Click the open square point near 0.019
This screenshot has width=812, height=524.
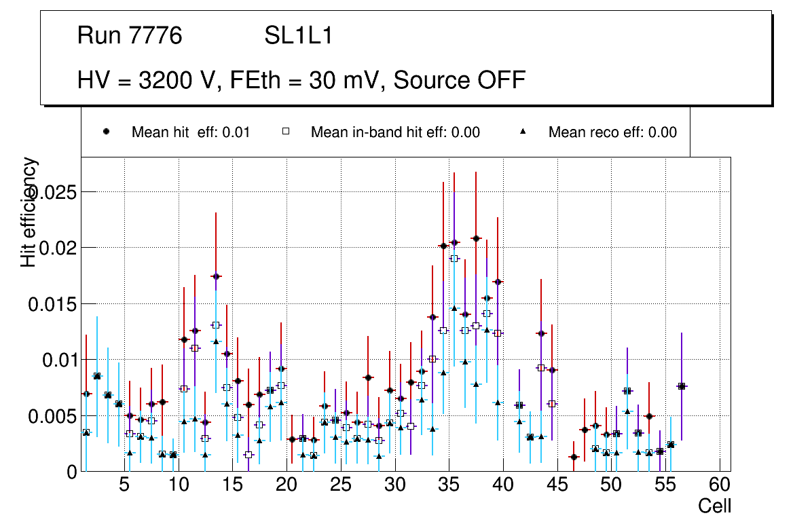pyautogui.click(x=454, y=259)
